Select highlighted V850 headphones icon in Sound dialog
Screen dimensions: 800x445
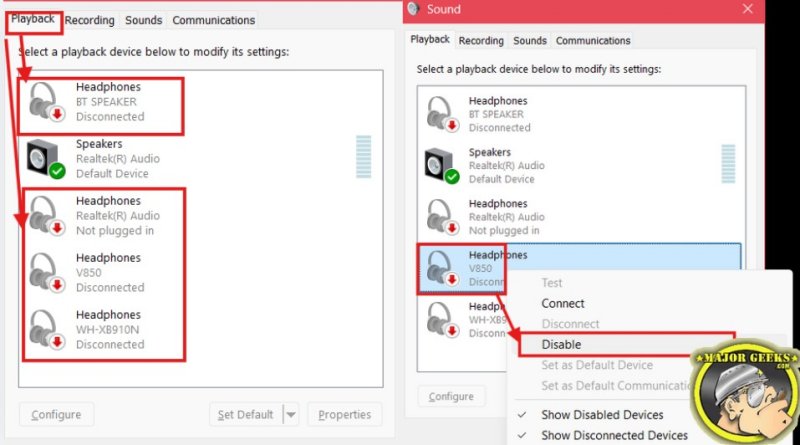pos(443,268)
